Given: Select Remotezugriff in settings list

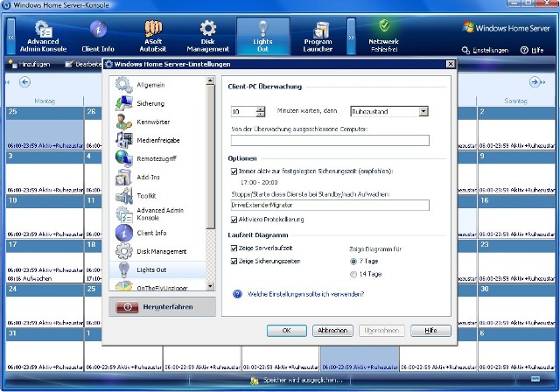Looking at the screenshot, I should pos(157,159).
